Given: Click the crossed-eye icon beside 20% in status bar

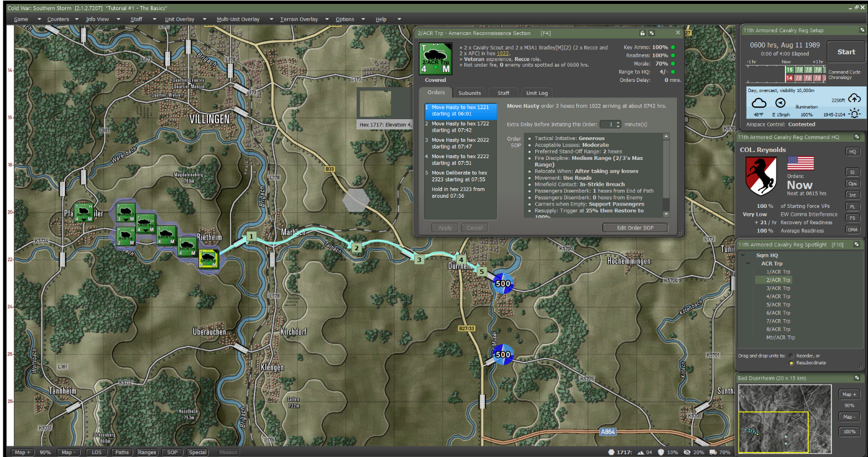Looking at the screenshot, I should (x=687, y=452).
